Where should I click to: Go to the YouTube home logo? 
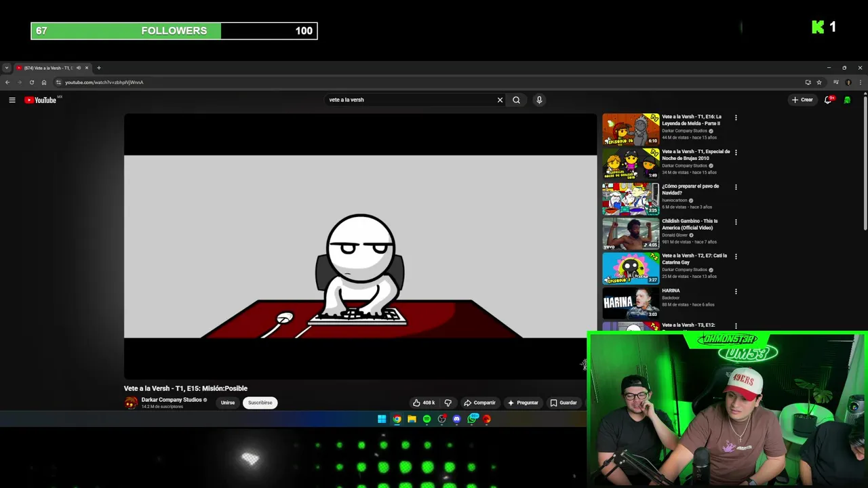41,100
